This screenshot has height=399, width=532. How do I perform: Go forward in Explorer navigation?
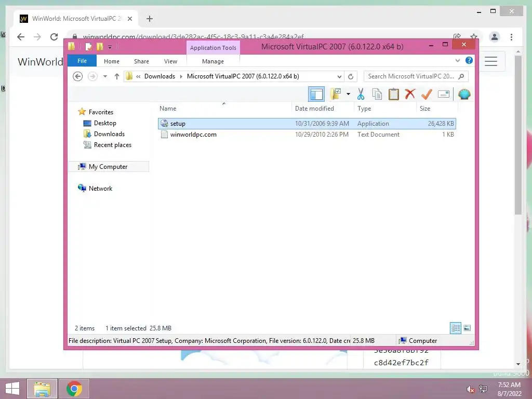(92, 76)
